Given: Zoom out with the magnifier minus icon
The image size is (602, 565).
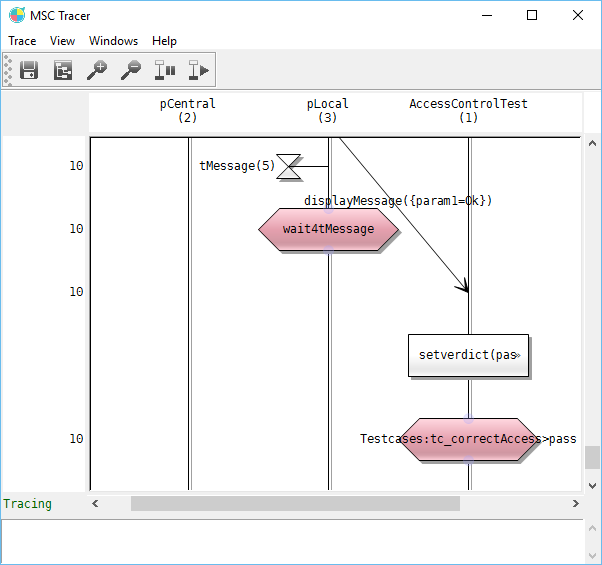Looking at the screenshot, I should (131, 70).
